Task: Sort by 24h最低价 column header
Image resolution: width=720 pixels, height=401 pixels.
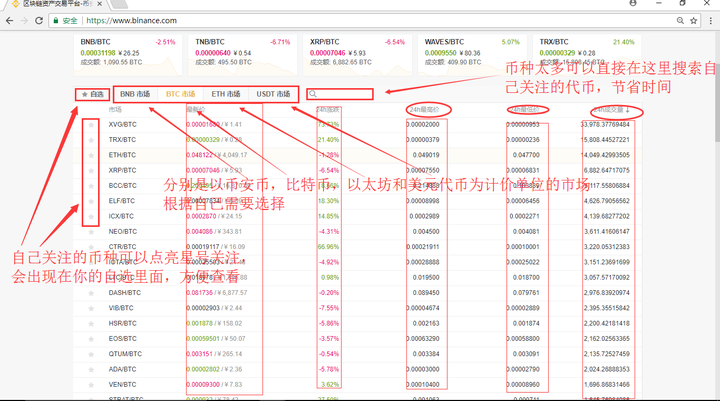Action: coord(524,110)
